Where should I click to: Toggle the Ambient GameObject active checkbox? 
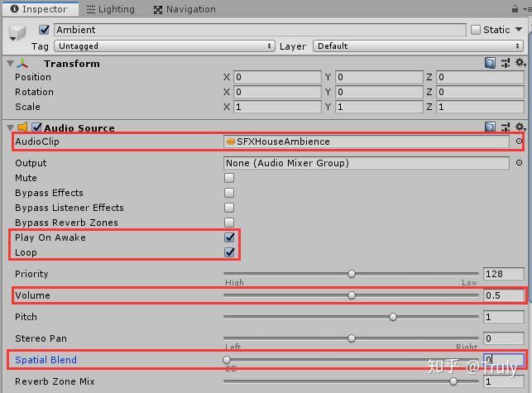44,30
